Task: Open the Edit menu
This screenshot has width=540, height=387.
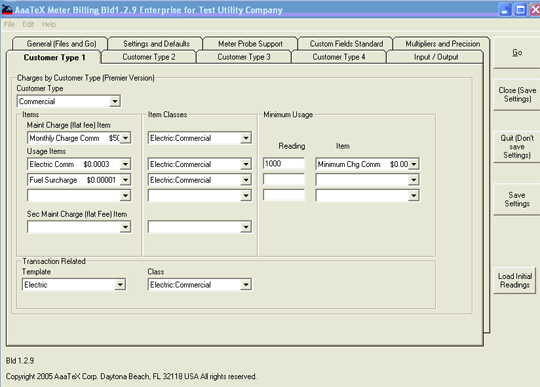Action: tap(28, 24)
